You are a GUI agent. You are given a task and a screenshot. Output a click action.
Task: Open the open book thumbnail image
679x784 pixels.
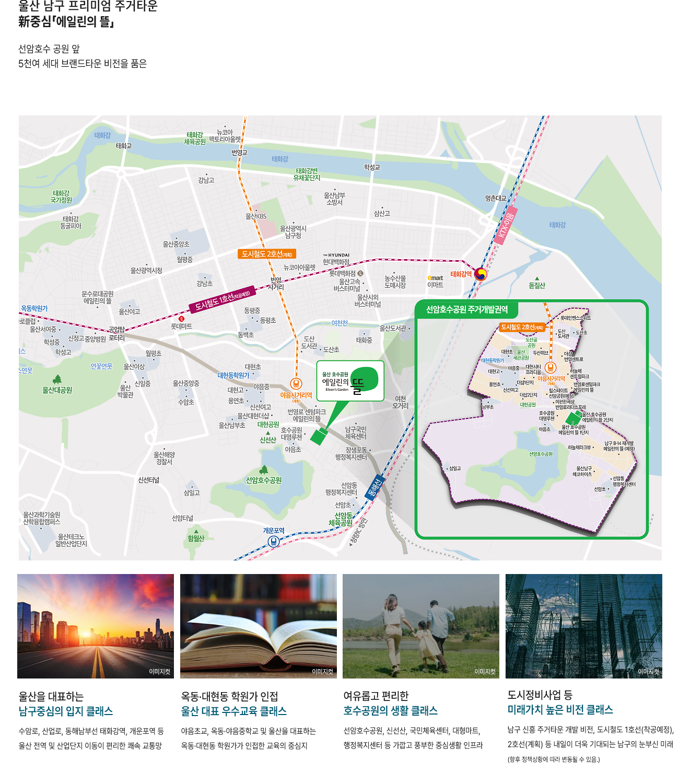(259, 626)
